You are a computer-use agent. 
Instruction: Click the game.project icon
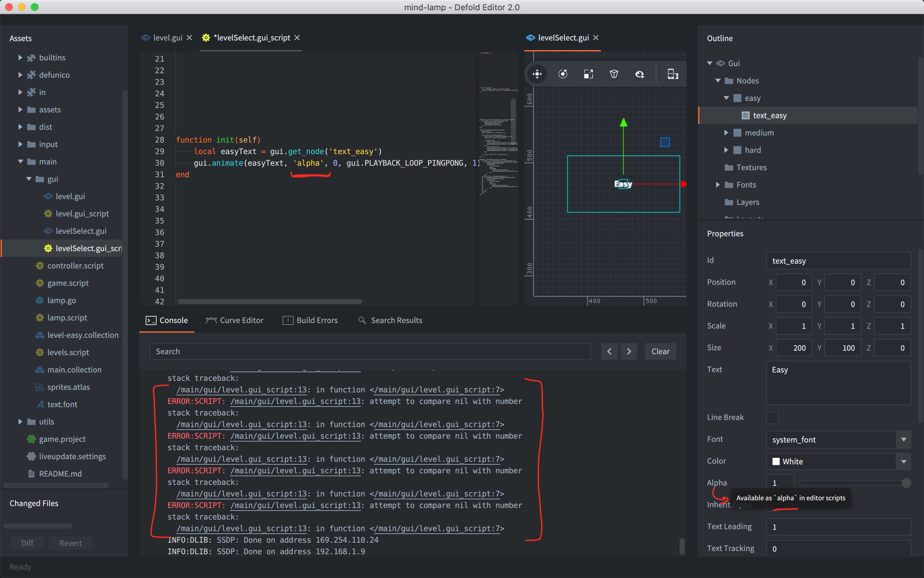click(31, 439)
